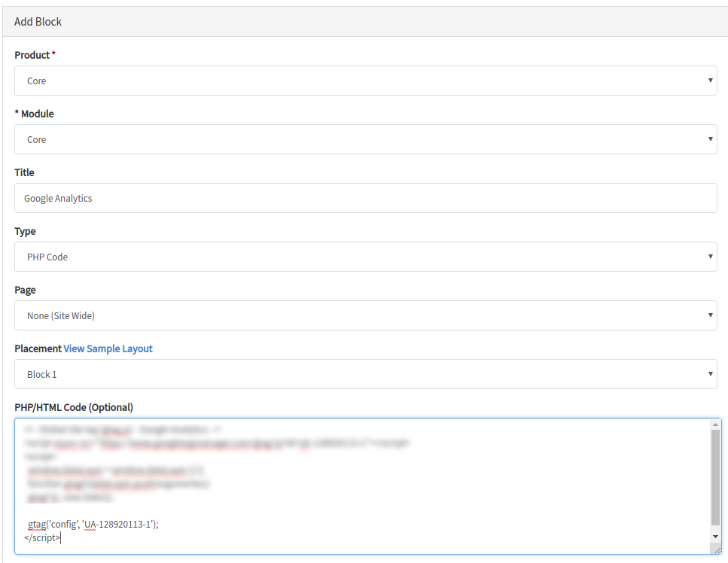Click the Product field label
This screenshot has width=728, height=563.
click(x=35, y=55)
